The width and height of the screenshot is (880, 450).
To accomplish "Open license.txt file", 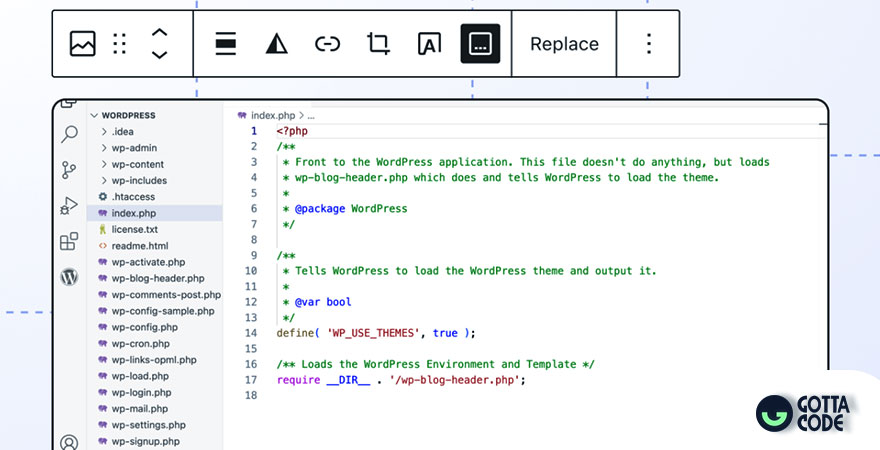I will click(128, 229).
